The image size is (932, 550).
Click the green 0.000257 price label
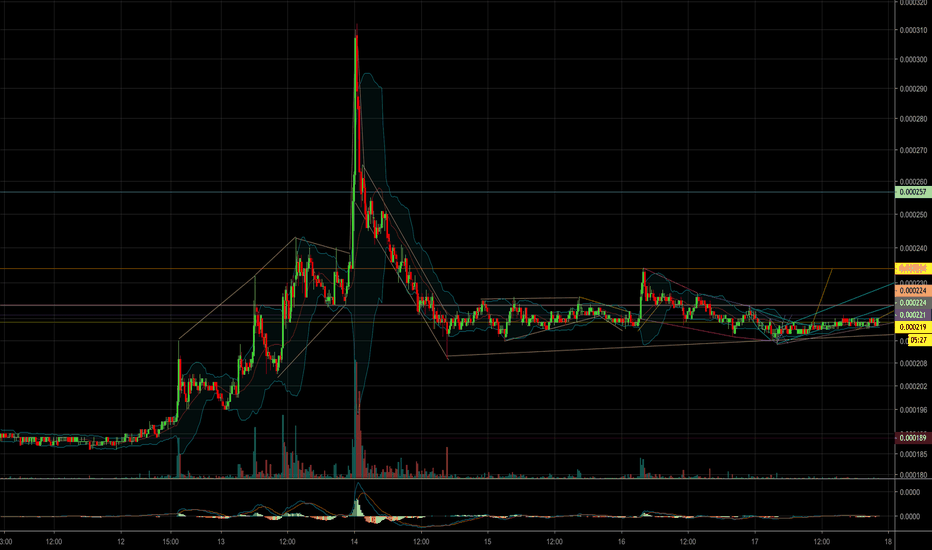(913, 192)
